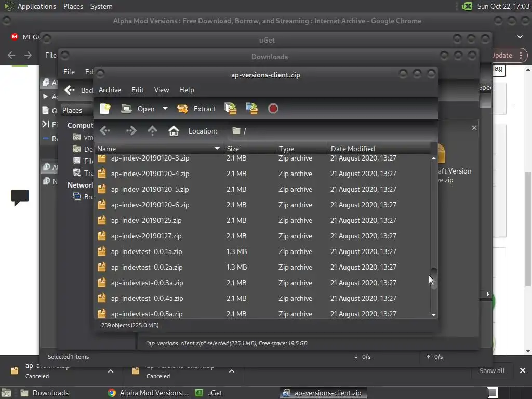Sort by Type column header
532x399 pixels.
point(302,149)
